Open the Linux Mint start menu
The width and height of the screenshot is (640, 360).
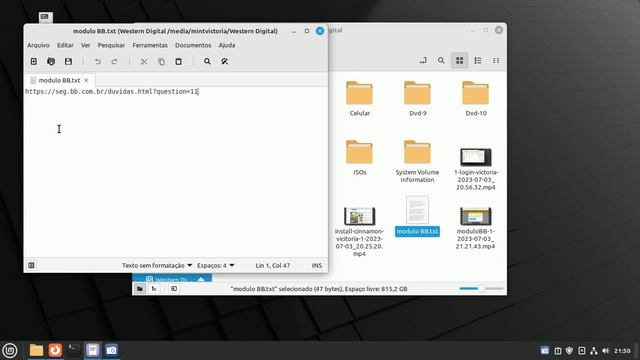click(x=10, y=350)
